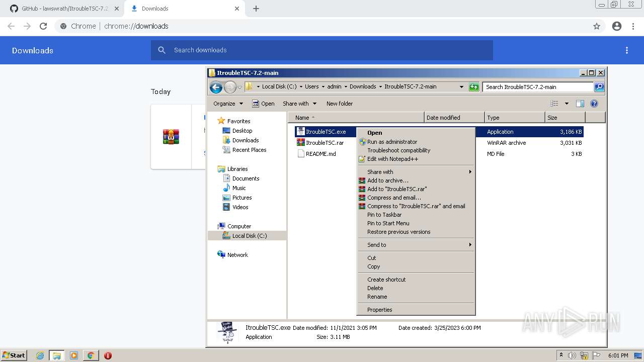Select Desktop in Favorites
The width and height of the screenshot is (644, 362).
237,131
